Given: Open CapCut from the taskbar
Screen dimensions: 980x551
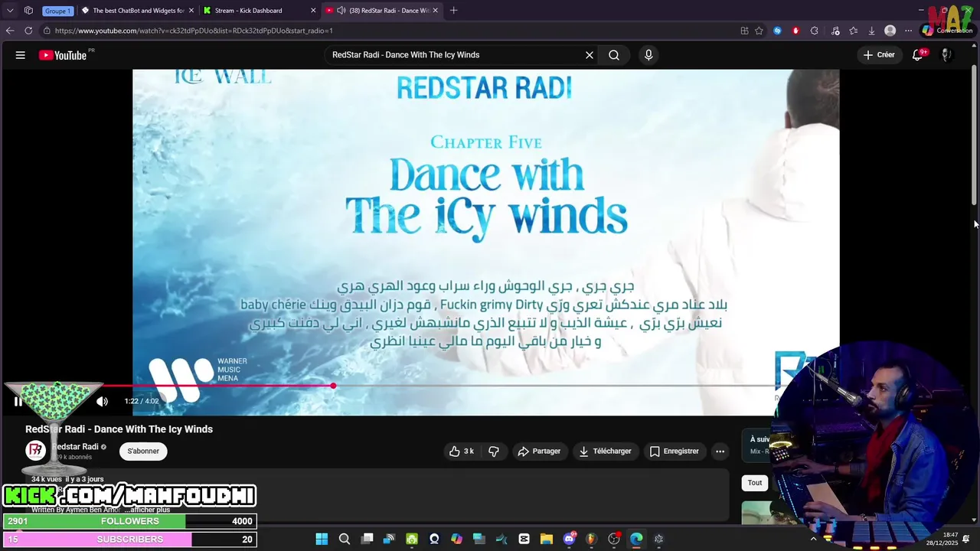Looking at the screenshot, I should (524, 539).
